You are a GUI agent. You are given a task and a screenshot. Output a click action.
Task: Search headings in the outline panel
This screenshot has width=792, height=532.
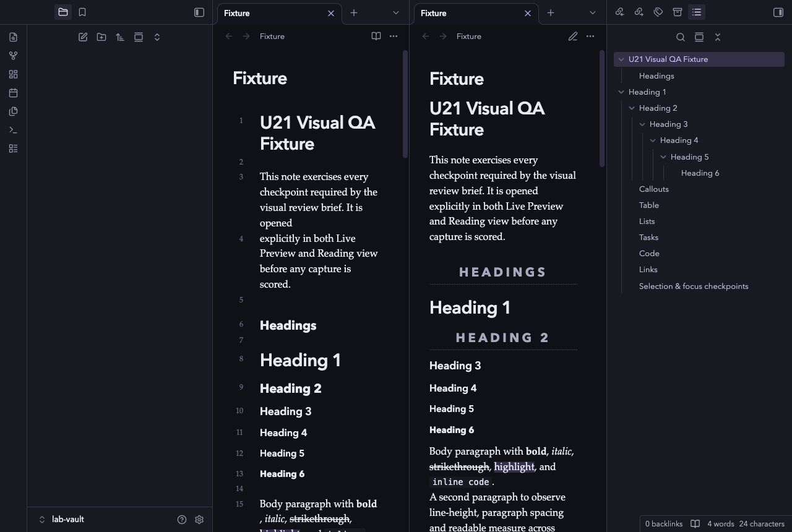(681, 37)
